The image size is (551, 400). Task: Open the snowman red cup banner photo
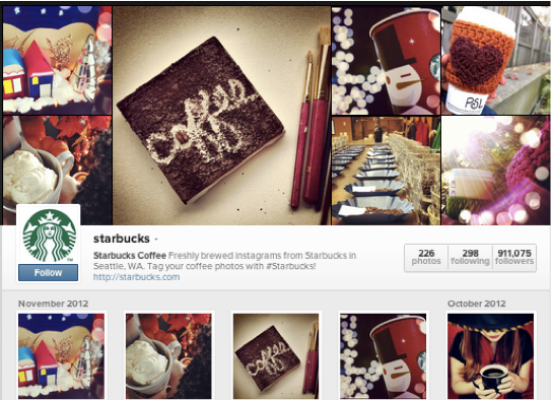(386, 60)
